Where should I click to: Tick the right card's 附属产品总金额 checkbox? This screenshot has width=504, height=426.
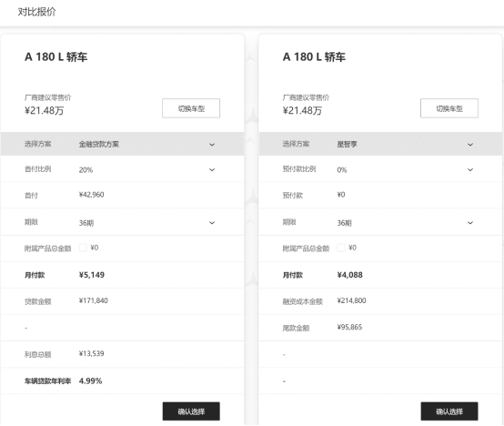(x=341, y=248)
